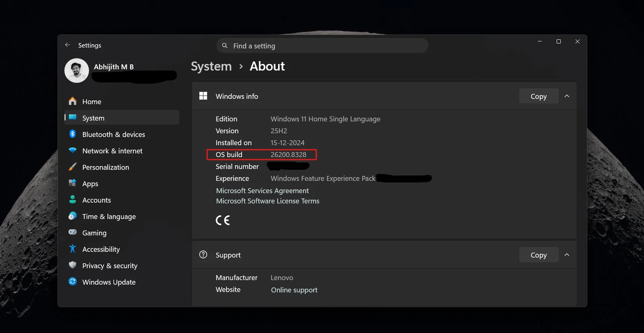Image resolution: width=644 pixels, height=333 pixels.
Task: Click the Personalization paintbrush icon
Action: (73, 167)
